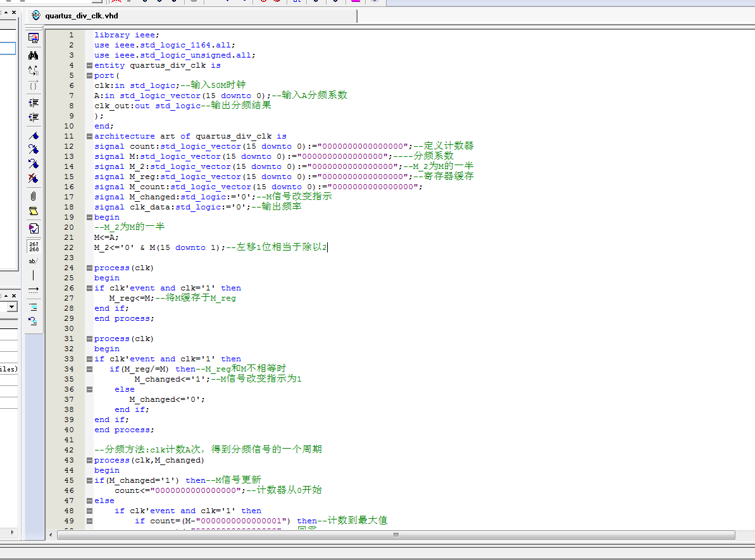Click the Files tab on the left edge
This screenshot has width=755, height=560.
pyautogui.click(x=8, y=369)
